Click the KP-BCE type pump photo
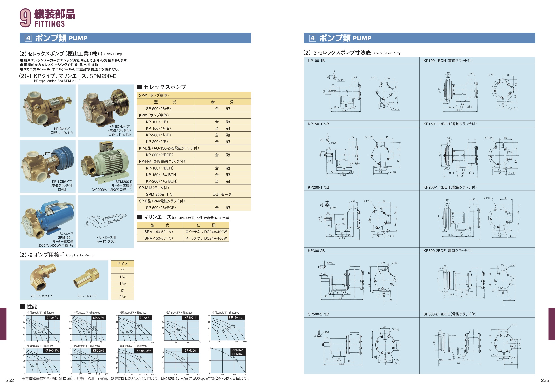The image size is (555, 392). 48,166
